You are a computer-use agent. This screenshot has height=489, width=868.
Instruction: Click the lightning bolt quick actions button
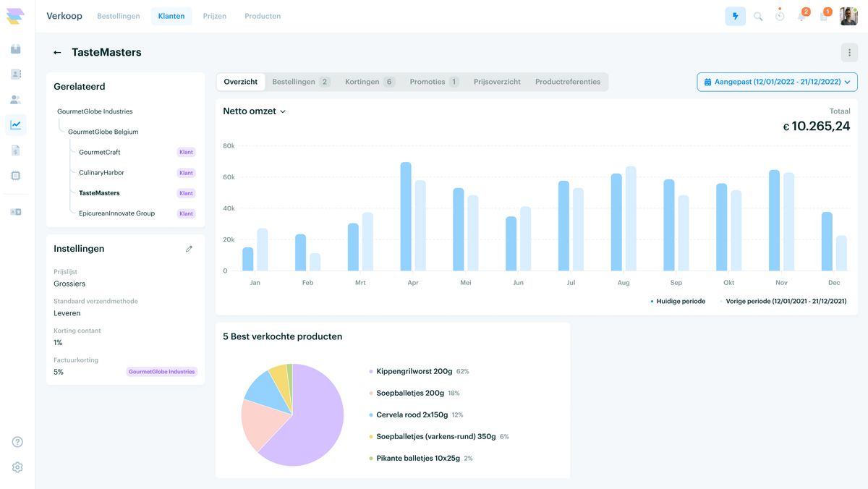pos(736,16)
